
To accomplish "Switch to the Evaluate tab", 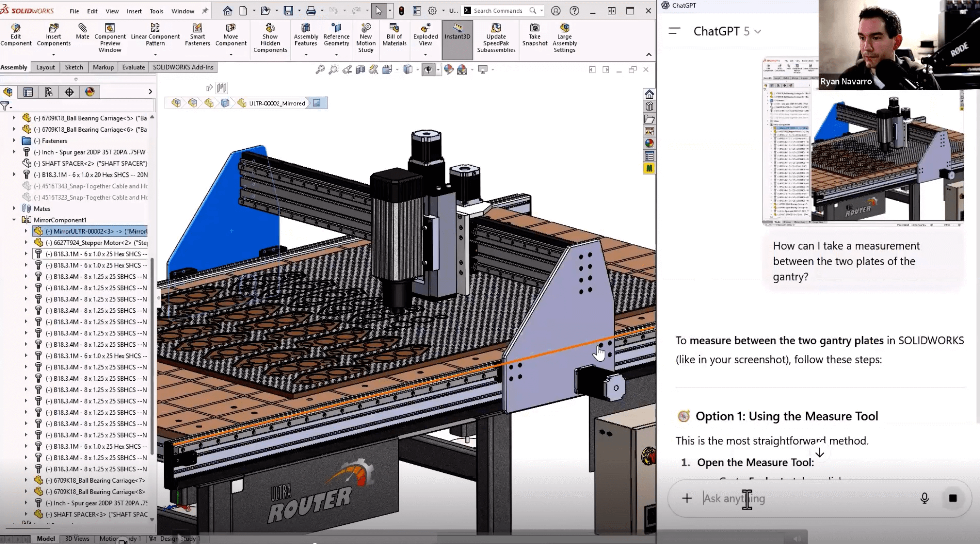I will pos(133,67).
